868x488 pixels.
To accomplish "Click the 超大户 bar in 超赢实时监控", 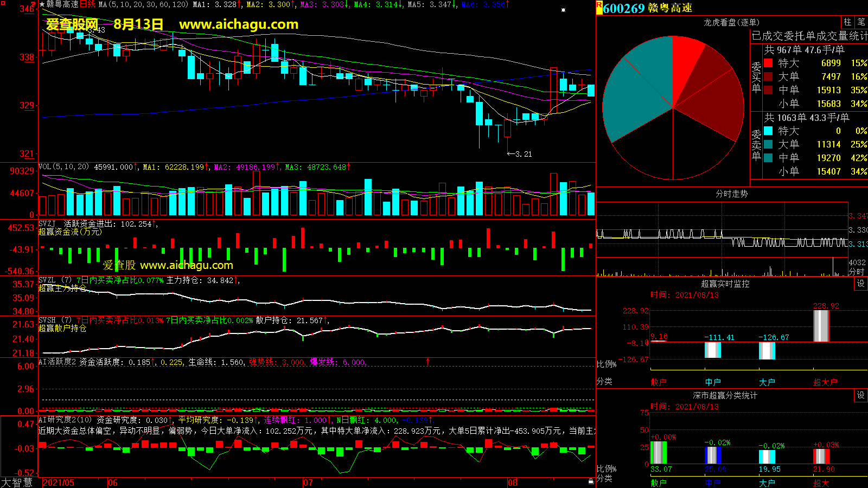I will tap(821, 325).
